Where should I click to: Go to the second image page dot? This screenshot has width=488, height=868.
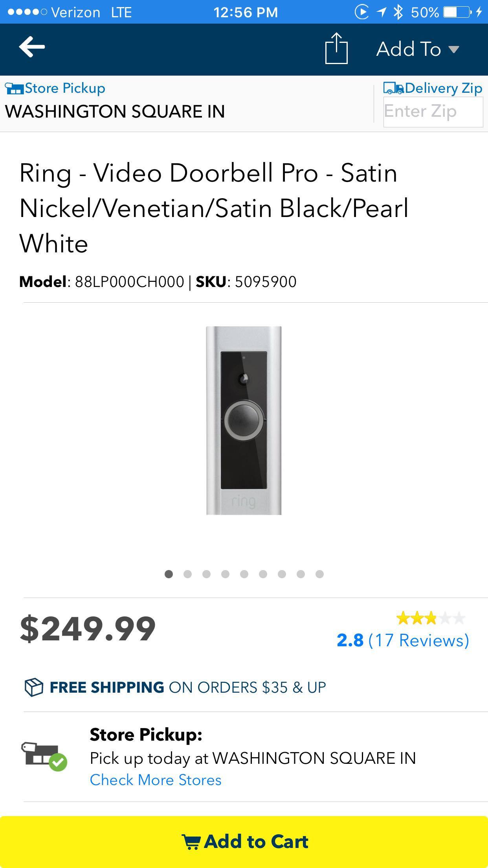click(x=187, y=574)
